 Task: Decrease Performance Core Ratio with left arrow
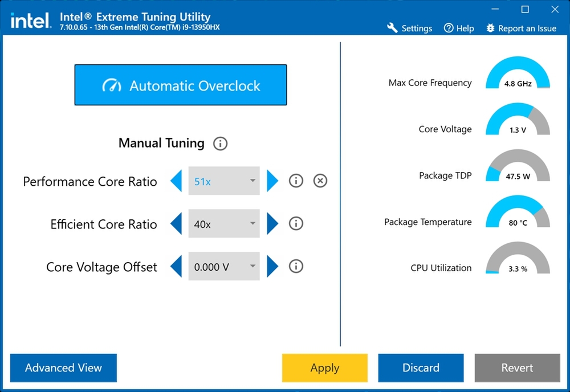click(176, 181)
